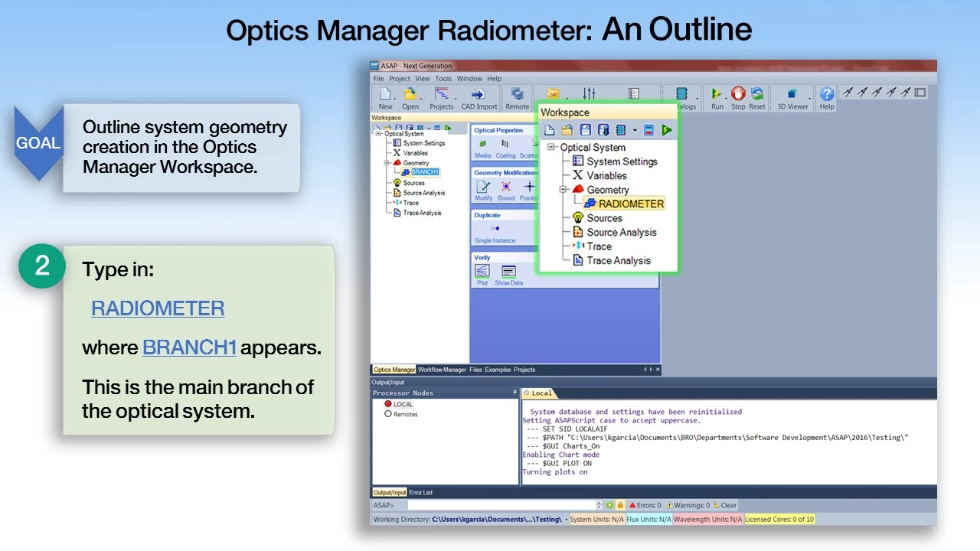Viewport: 980px width, 551px height.
Task: Collapse Geometry node in the highlighted Workspace callout
Action: pyautogui.click(x=563, y=190)
